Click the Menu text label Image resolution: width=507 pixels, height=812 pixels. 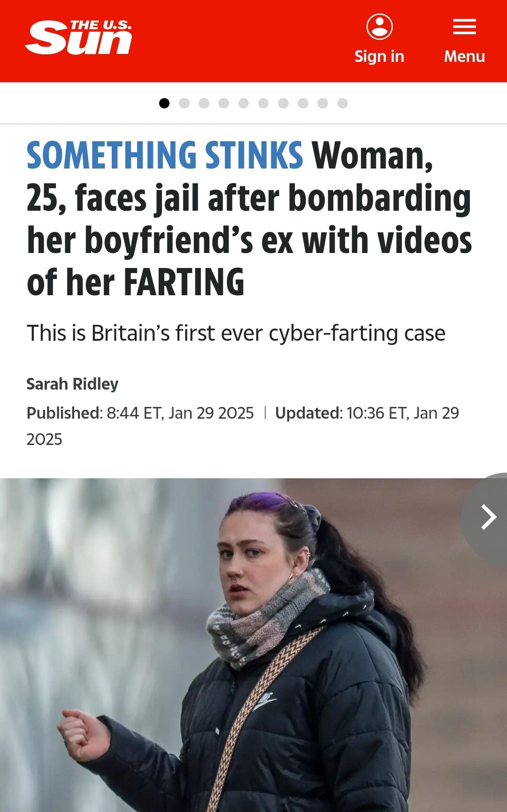(x=464, y=56)
